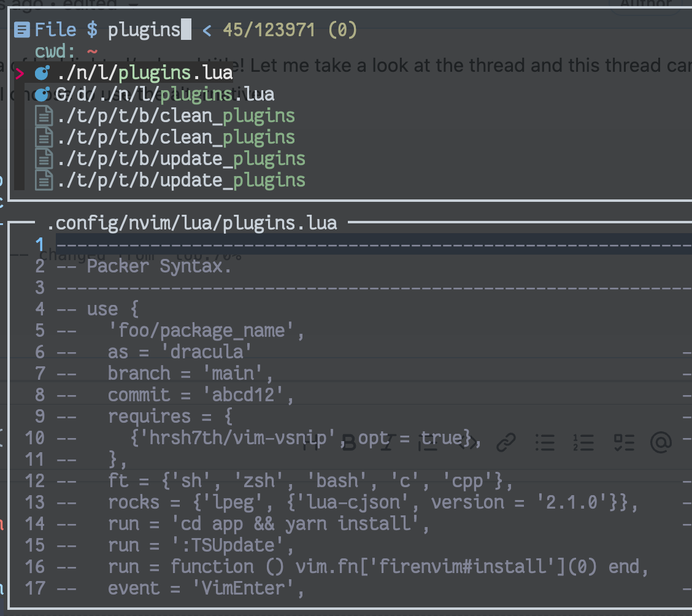Insert a numbered list from the toolbar
Viewport: 692px width, 616px height.
584,443
